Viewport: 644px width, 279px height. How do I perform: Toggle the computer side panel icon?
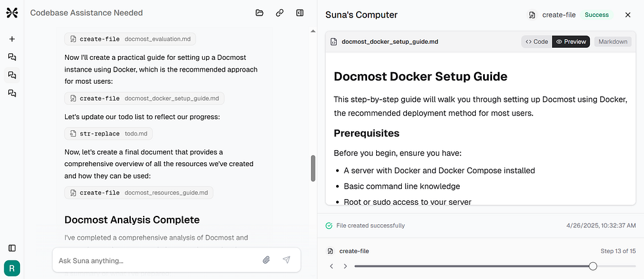coord(300,13)
